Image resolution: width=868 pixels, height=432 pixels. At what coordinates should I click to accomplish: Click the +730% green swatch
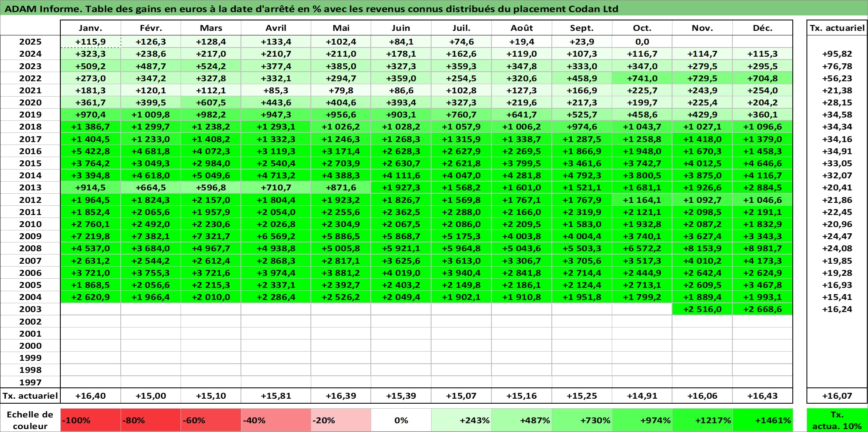582,420
